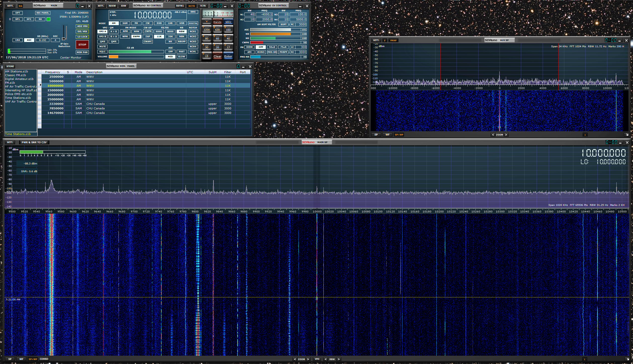This screenshot has height=364, width=633.
Task: Click the MAIN SP info 'i' button
Action: click(x=585, y=359)
